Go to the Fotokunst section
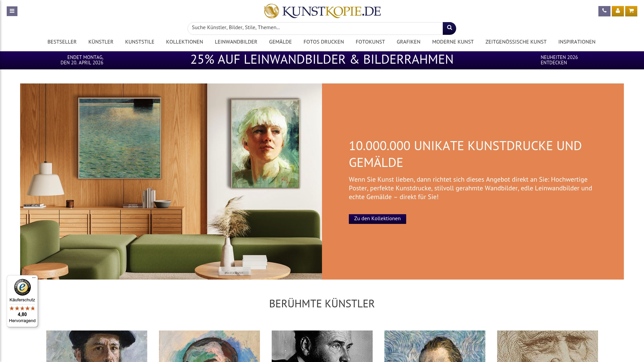 tap(370, 42)
